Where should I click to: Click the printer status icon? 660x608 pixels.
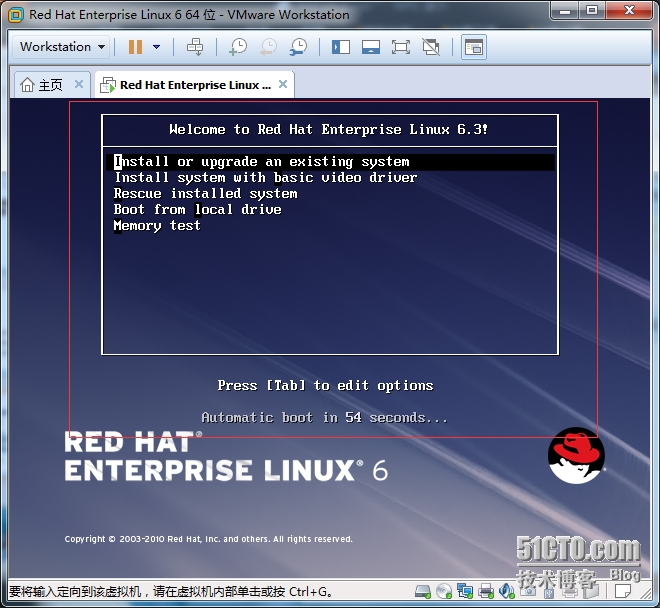coord(486,592)
